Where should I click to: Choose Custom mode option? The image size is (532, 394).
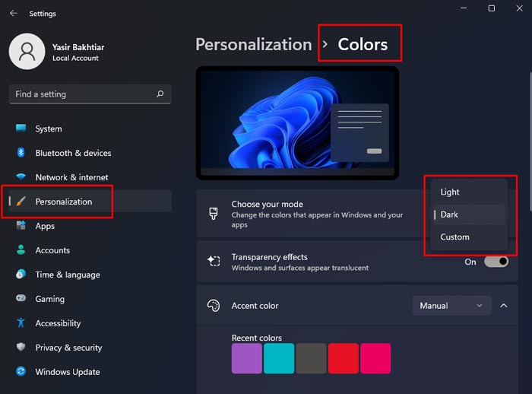(x=468, y=237)
